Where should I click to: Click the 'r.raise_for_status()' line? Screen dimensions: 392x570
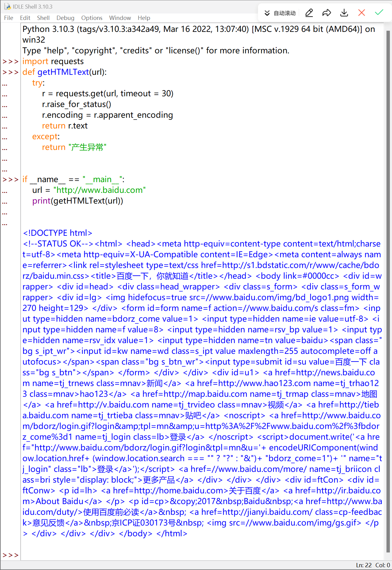(77, 104)
